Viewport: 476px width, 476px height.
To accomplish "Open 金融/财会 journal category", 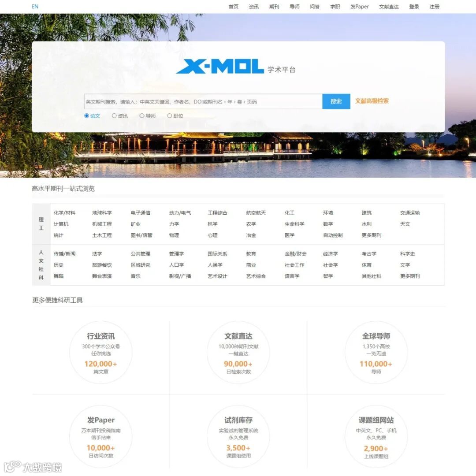I will [296, 254].
